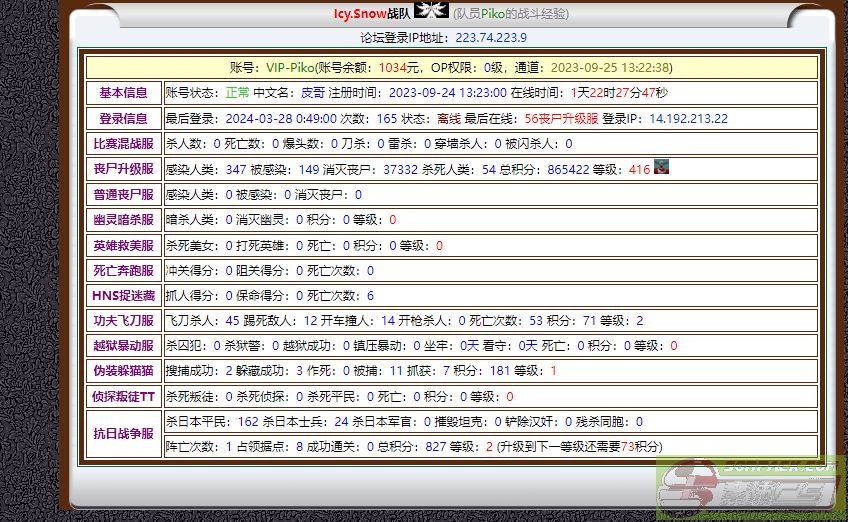The height and width of the screenshot is (522, 848).
Task: Open the 基本信息 section label
Action: 124,92
